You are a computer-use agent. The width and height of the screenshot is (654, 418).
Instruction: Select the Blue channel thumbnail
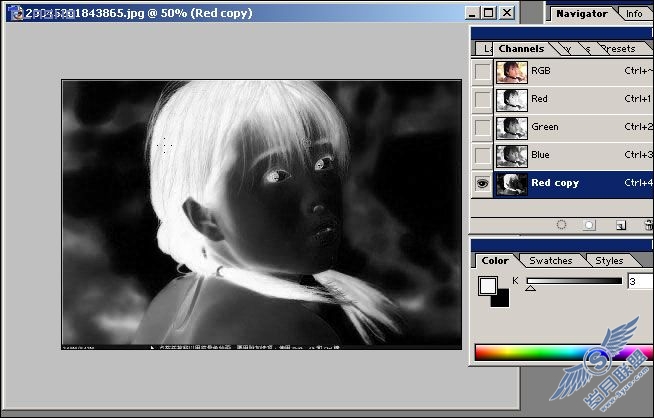tap(512, 156)
